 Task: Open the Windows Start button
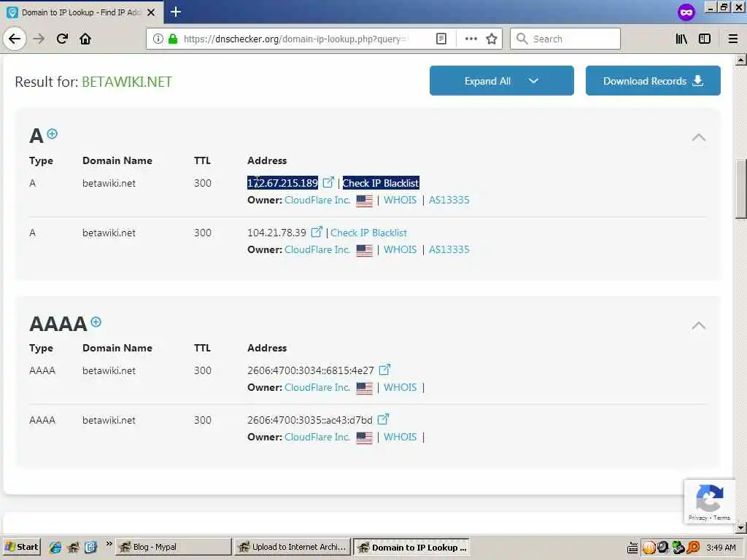pyautogui.click(x=22, y=547)
